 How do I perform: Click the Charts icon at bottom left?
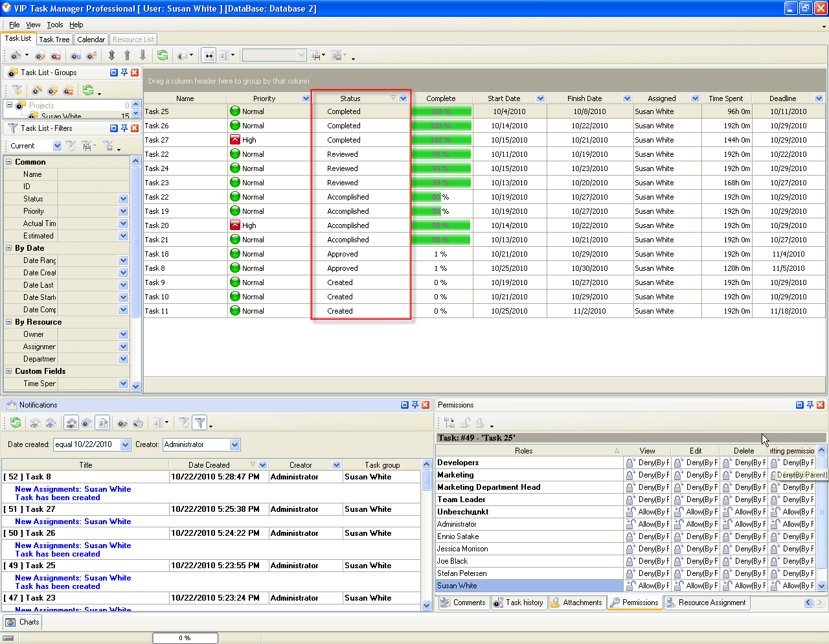pyautogui.click(x=10, y=622)
